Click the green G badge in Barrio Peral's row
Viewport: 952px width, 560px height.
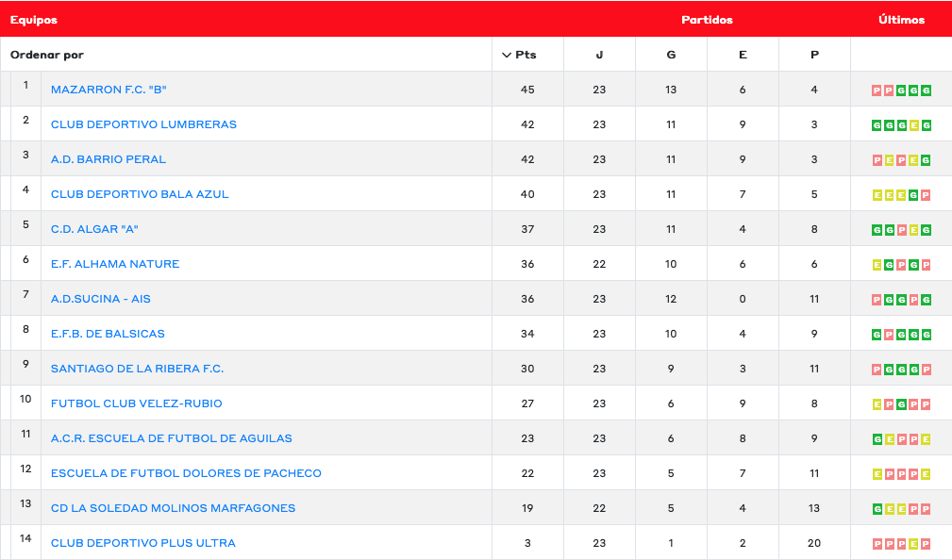(x=927, y=160)
